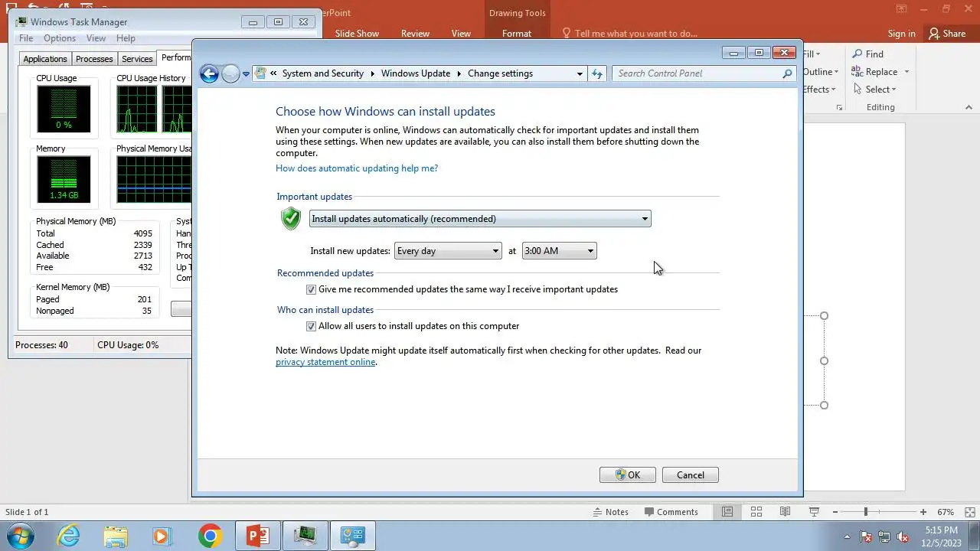Open the Windows Start menu orb
Image resolution: width=980 pixels, height=551 pixels.
(x=21, y=536)
